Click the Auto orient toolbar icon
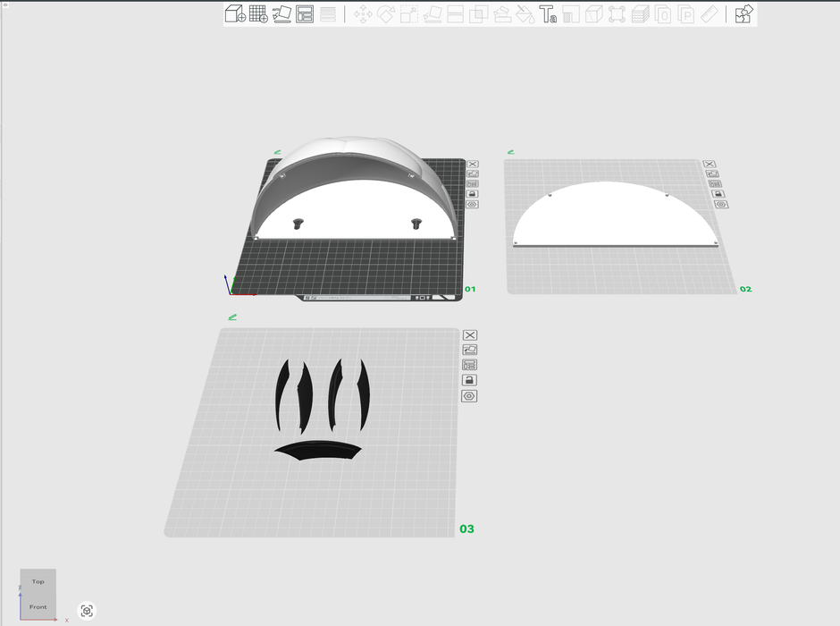Image resolution: width=840 pixels, height=626 pixels. 281,13
